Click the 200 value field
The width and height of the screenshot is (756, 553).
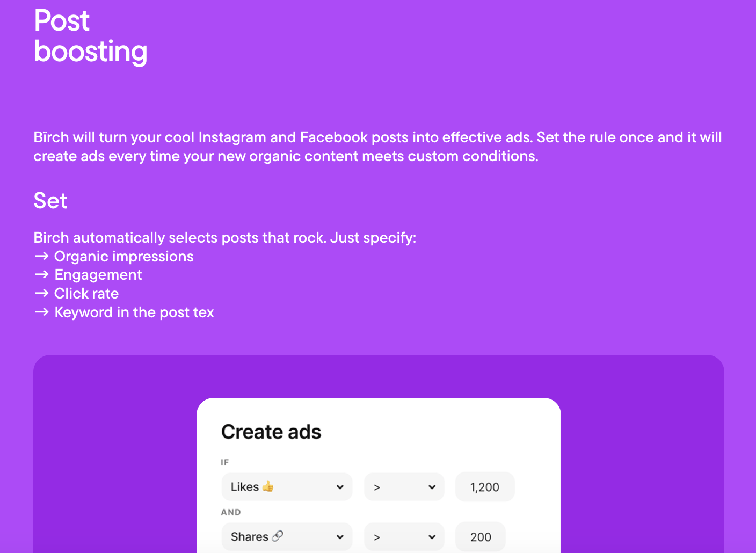481,537
